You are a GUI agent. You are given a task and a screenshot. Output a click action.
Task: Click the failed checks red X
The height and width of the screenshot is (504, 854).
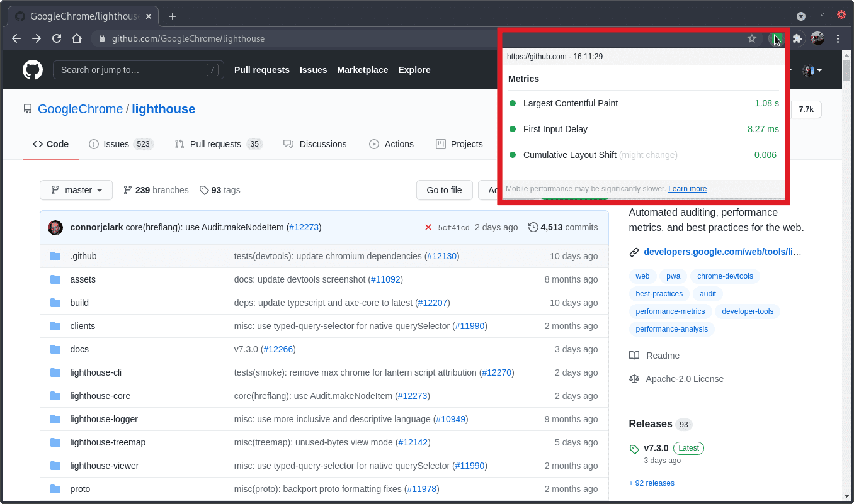[428, 227]
